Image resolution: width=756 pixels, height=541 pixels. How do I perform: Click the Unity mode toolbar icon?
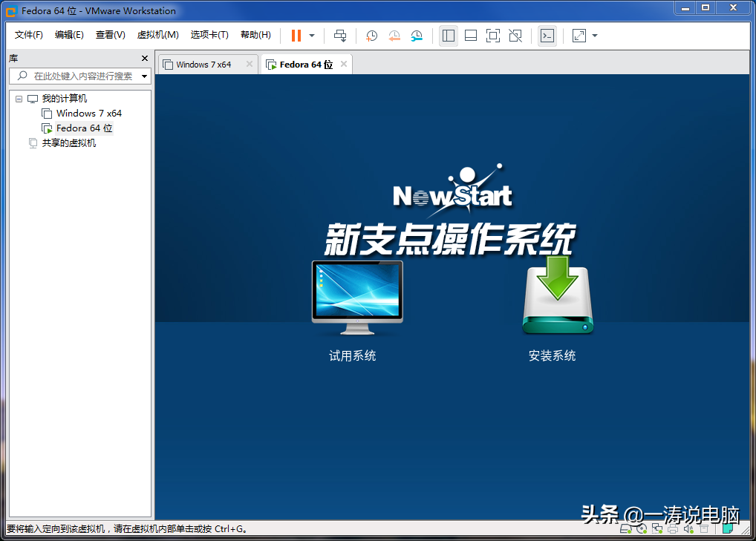point(515,36)
